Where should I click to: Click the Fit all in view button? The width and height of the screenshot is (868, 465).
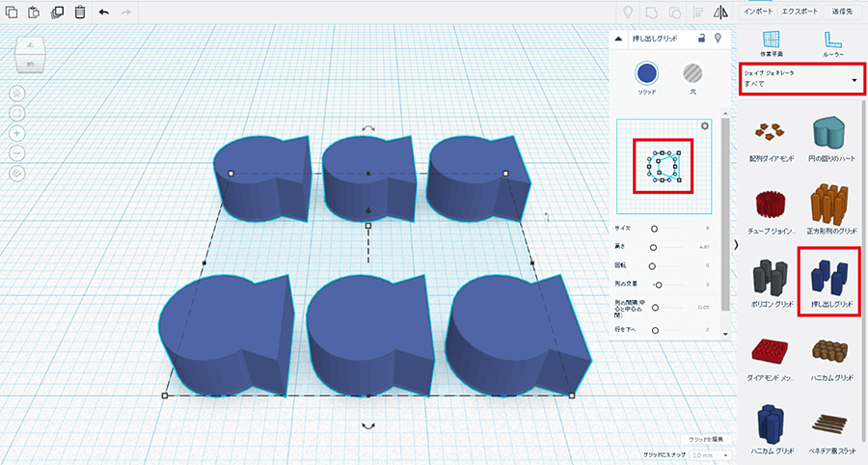(17, 113)
